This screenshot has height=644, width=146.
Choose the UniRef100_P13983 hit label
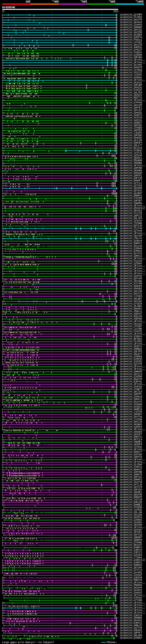(x=131, y=342)
